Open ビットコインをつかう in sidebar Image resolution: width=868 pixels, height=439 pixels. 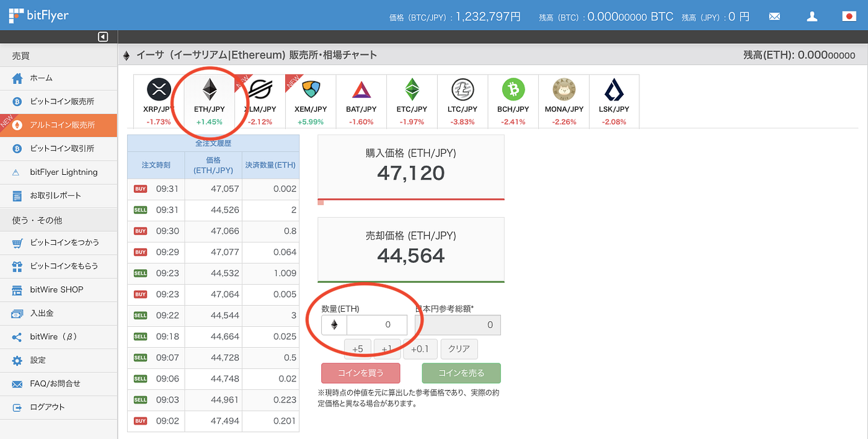click(x=58, y=242)
